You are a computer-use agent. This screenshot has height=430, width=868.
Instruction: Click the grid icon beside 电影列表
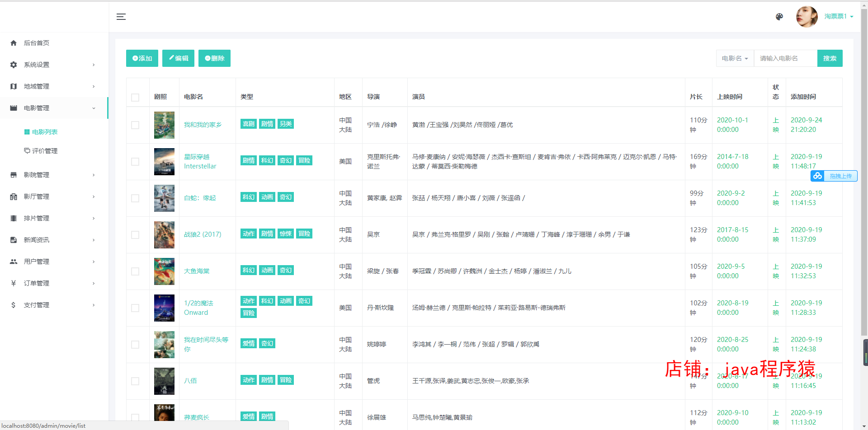(x=27, y=132)
